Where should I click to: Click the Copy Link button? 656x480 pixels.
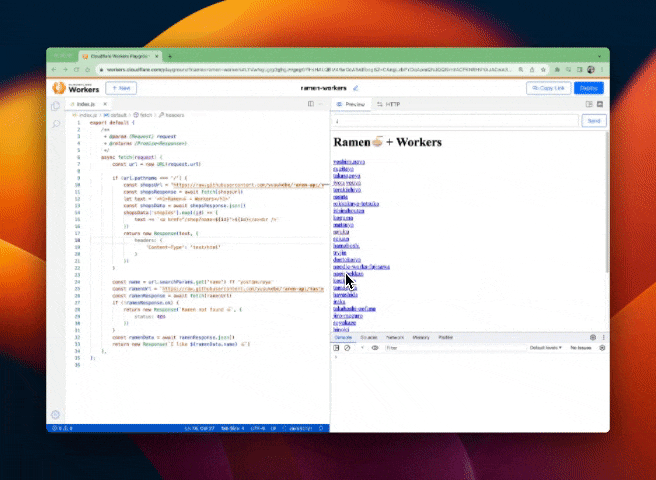(547, 88)
